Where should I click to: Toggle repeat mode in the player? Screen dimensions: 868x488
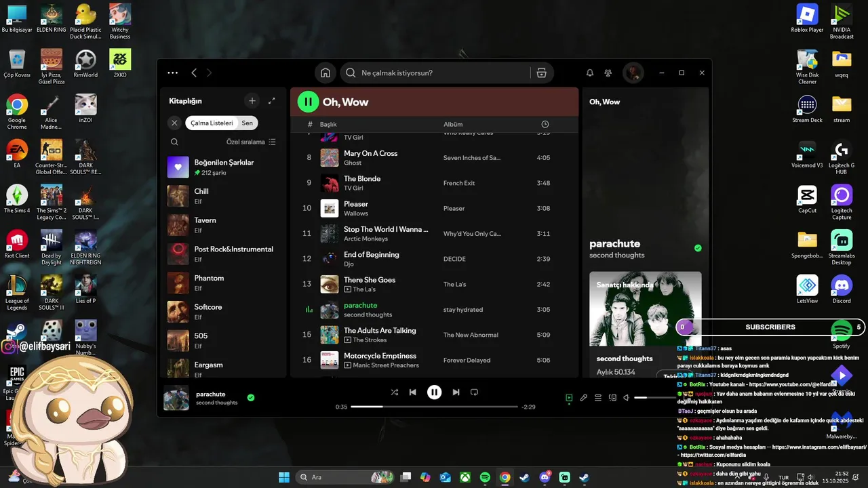[474, 392]
